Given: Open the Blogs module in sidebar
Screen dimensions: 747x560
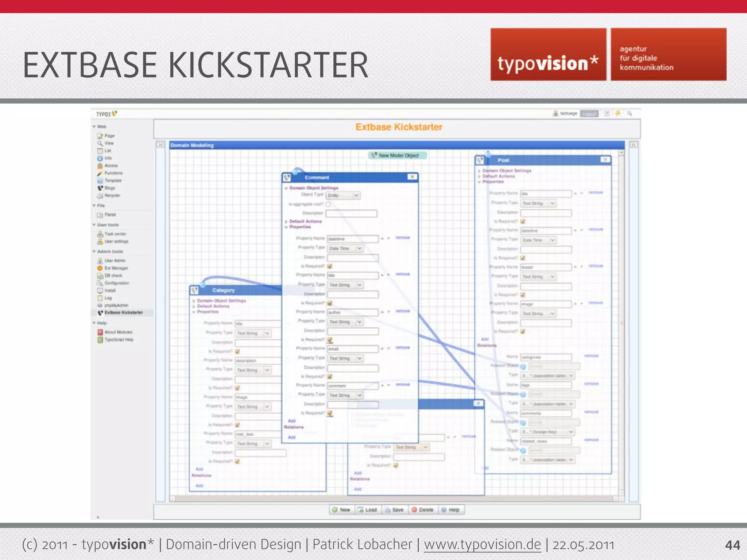Looking at the screenshot, I should click(107, 188).
